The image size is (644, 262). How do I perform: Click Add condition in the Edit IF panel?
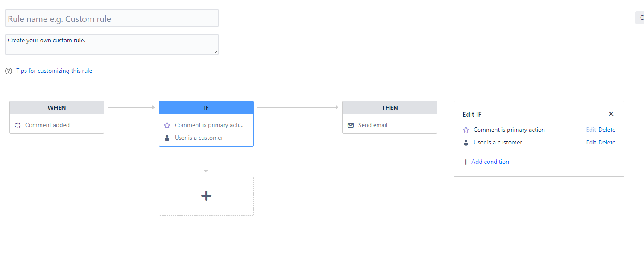coord(490,162)
